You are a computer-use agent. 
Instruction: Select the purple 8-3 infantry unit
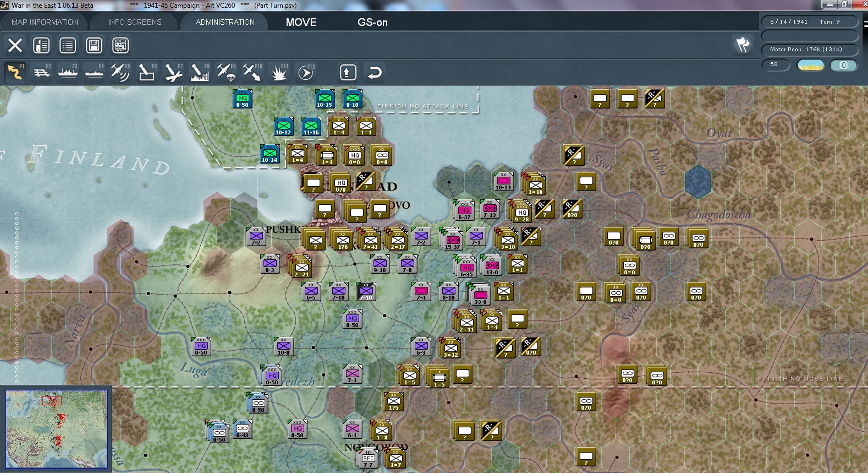(270, 264)
